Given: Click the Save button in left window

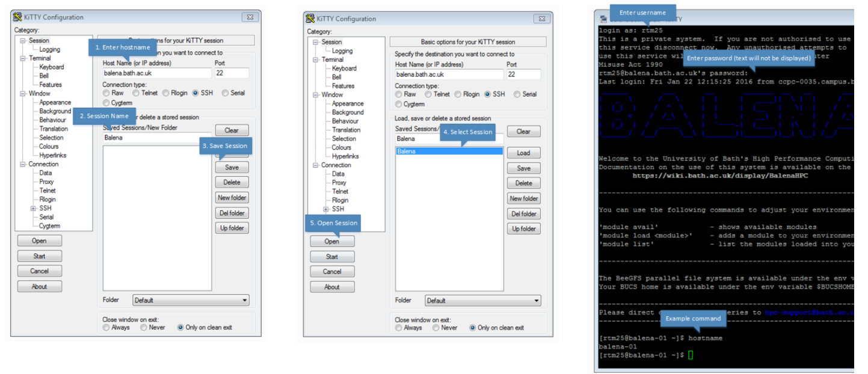Looking at the screenshot, I should (232, 168).
